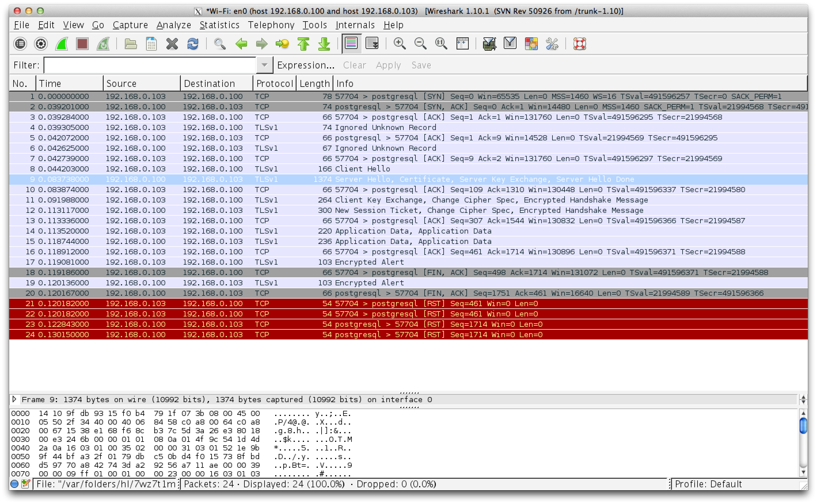817x504 pixels.
Task: Toggle auto scroll in live capture
Action: (372, 44)
